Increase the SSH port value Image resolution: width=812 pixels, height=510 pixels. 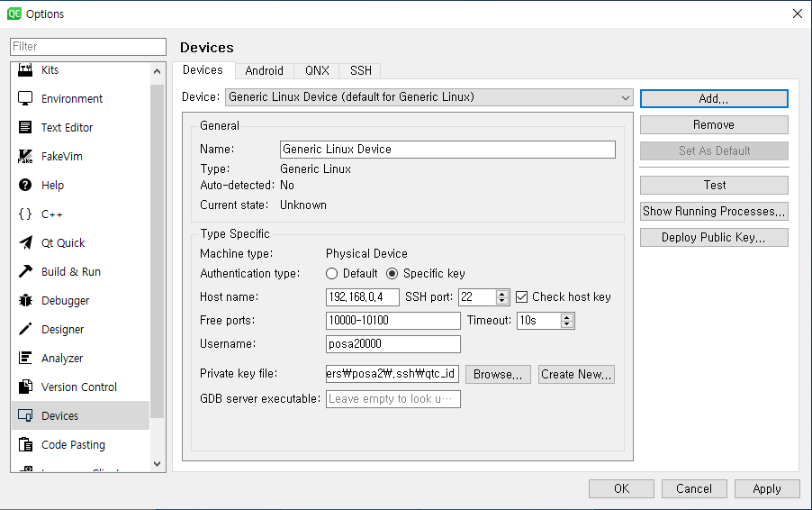(x=501, y=294)
